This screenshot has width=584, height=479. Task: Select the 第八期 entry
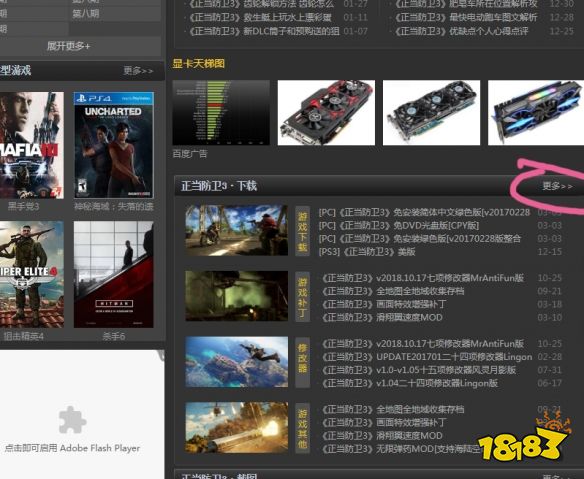tap(86, 14)
